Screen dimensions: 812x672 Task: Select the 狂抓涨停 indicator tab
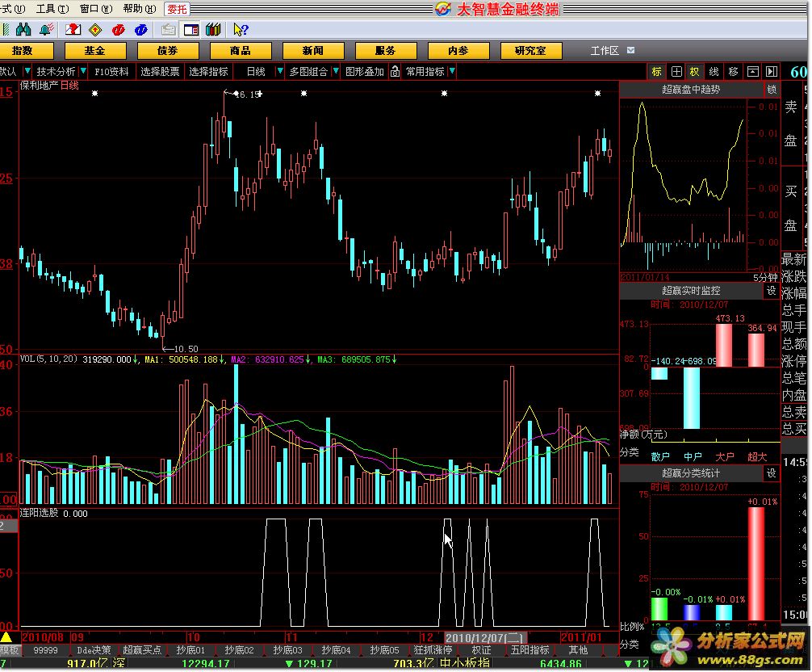[x=433, y=649]
